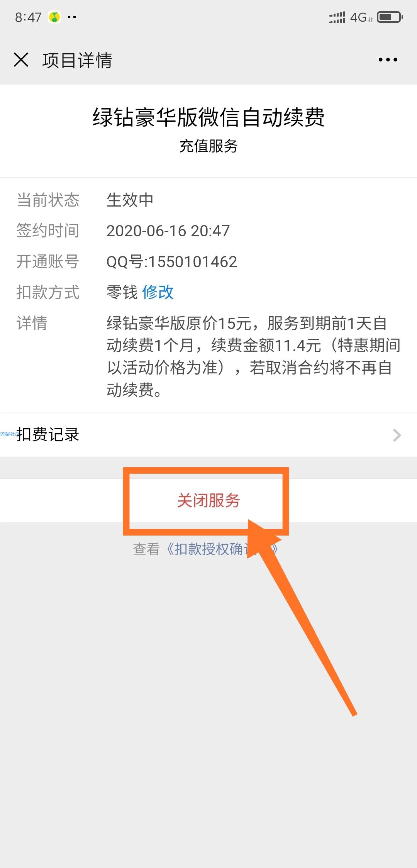Tap the 充值服务 subtitle

[x=208, y=146]
